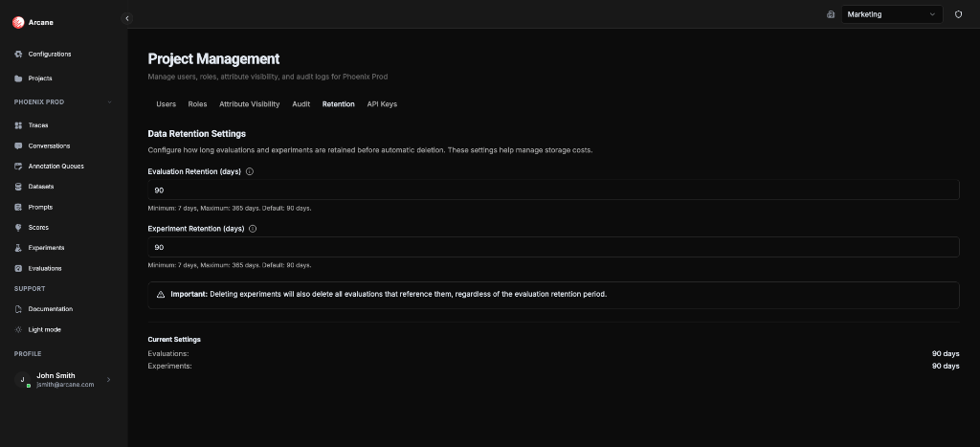Screen dimensions: 980x447
Task: Click the Projects folder icon
Action: coord(18,78)
